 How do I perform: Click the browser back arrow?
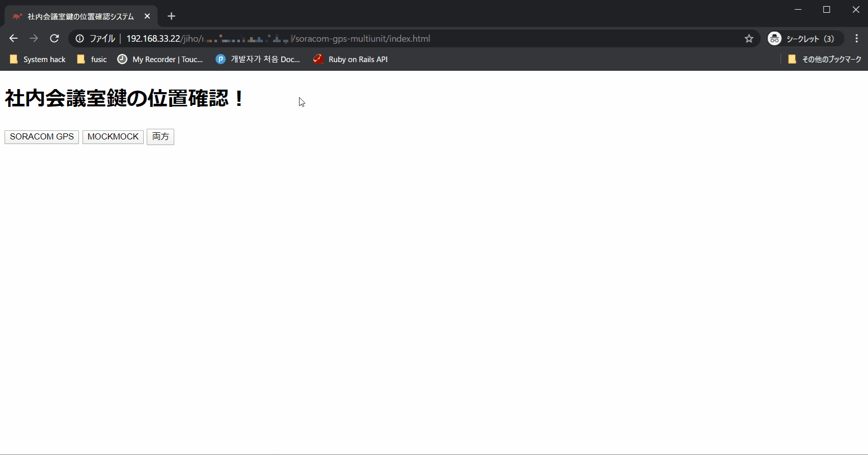[x=14, y=39]
